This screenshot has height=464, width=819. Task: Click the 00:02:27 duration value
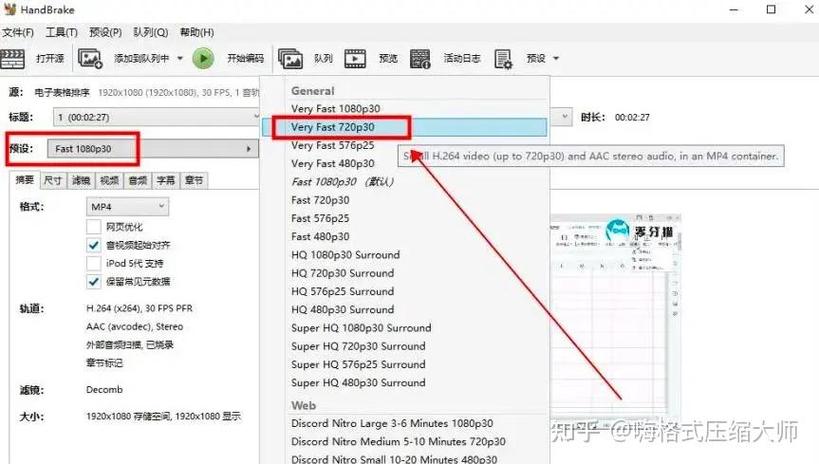coord(632,118)
